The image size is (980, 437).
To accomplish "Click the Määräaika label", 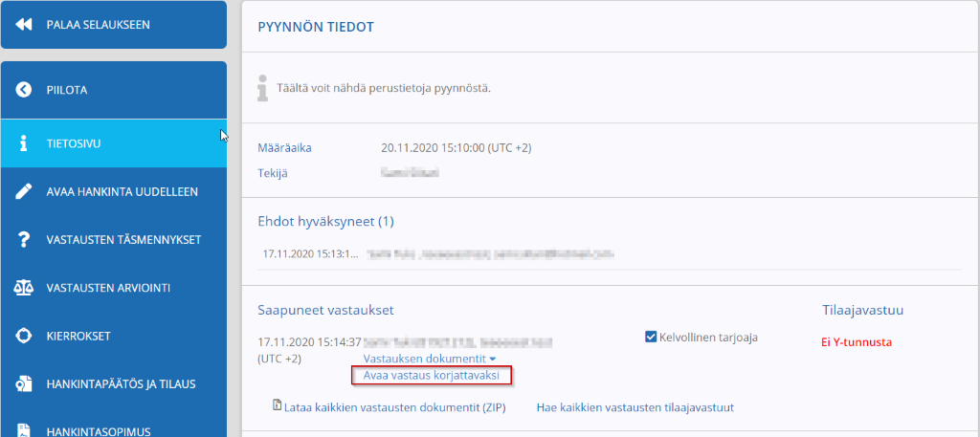I will pyautogui.click(x=284, y=148).
